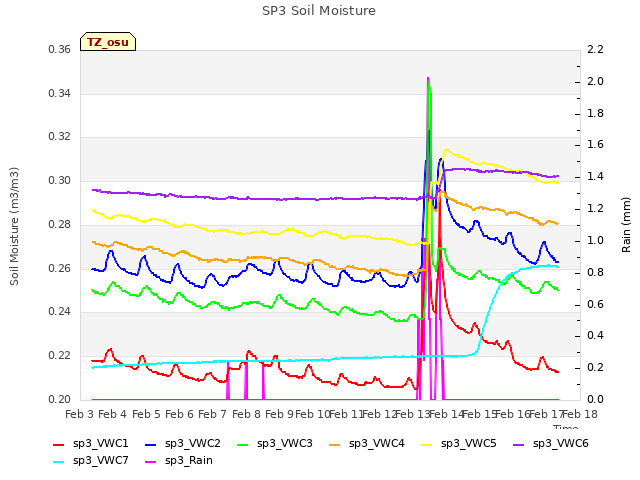Click the 0.34 left axis value
640x480 pixels.
coord(60,93)
